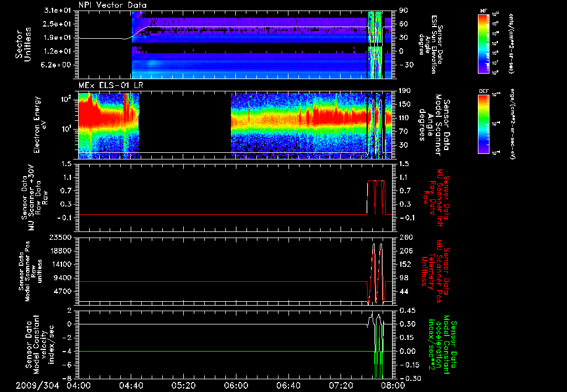567x392 pixels.
Task: Click the 18800 scanner position tick
Action: (x=61, y=251)
